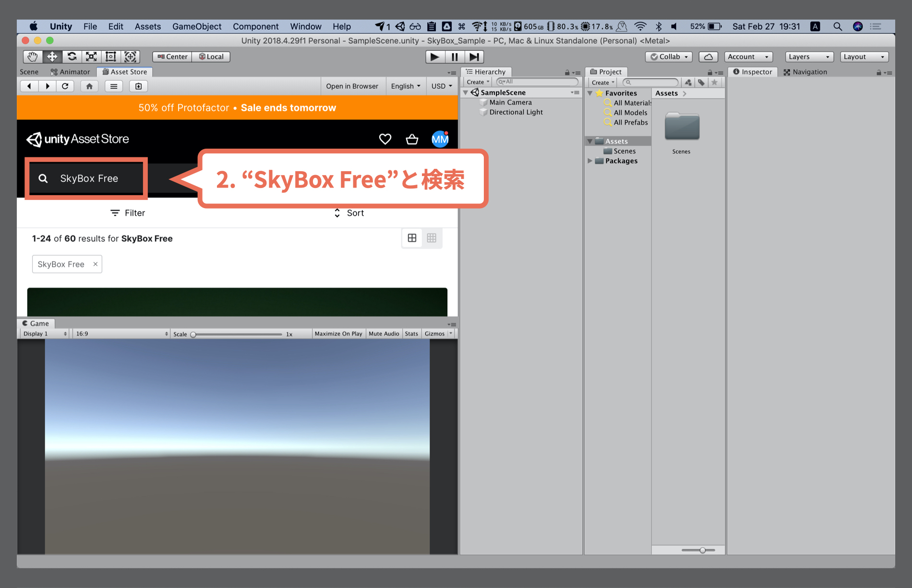Open the cloud services button
Screen dimensions: 912x588
tap(708, 57)
